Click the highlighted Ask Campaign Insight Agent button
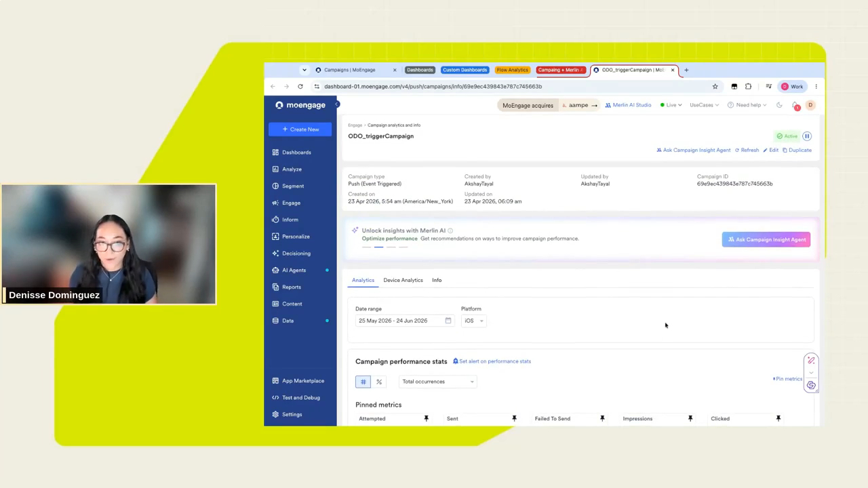The height and width of the screenshot is (488, 868). [x=766, y=239]
